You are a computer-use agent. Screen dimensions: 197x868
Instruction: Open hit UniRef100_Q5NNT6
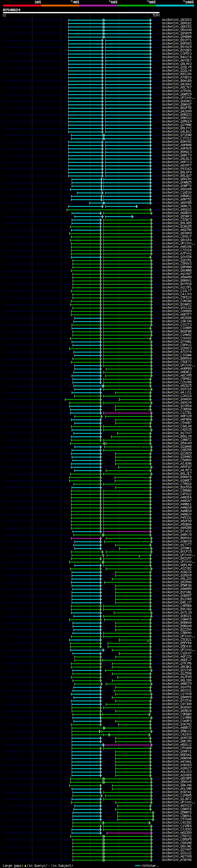[x=177, y=813]
